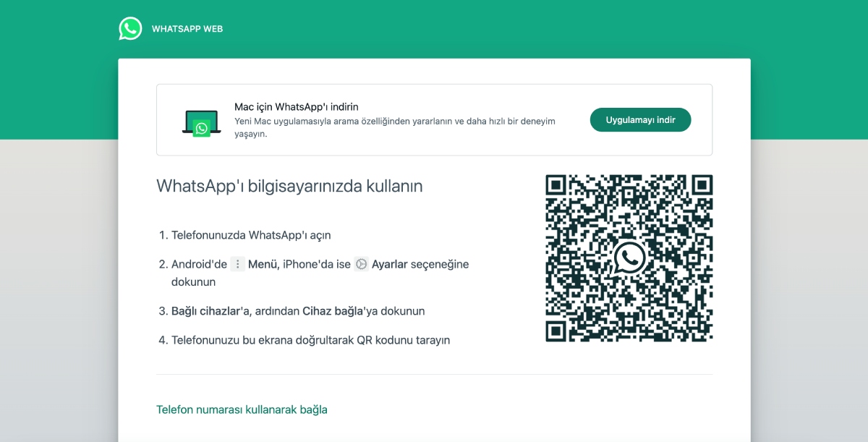Viewport: 868px width, 442px height.
Task: Click the Android three-dot Menü icon
Action: pos(238,264)
